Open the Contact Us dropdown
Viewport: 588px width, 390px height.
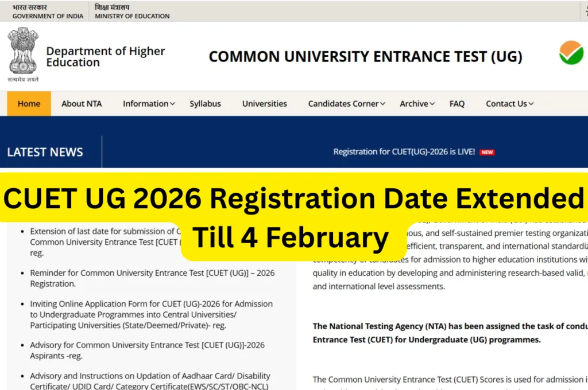[x=509, y=103]
